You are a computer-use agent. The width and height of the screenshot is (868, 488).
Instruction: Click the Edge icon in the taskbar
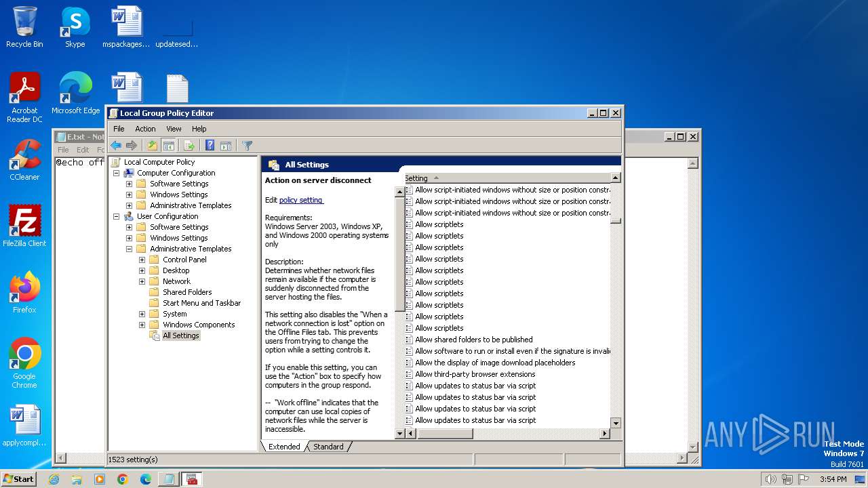(146, 479)
